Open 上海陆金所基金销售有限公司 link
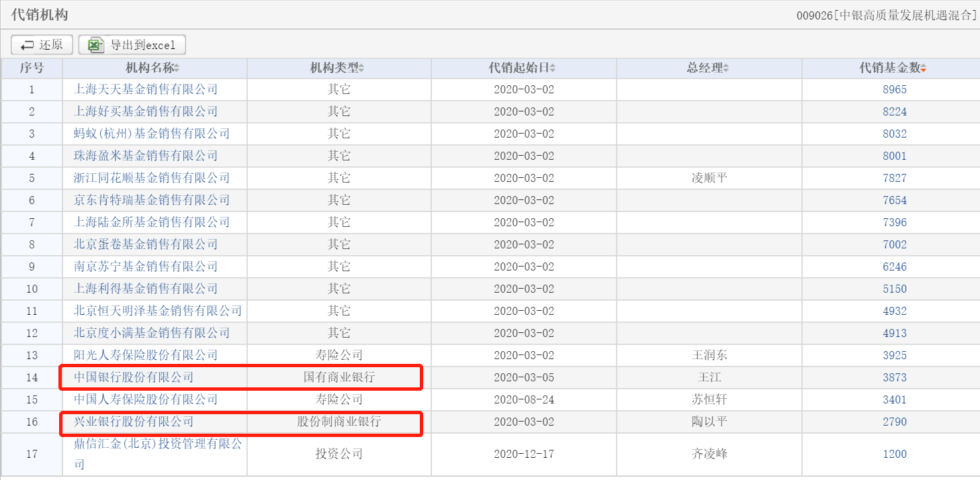980x480 pixels. 152,222
